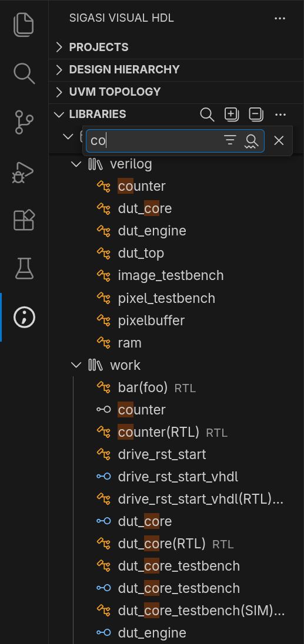304x644 pixels.
Task: Expand the Projects section
Action: [x=59, y=47]
